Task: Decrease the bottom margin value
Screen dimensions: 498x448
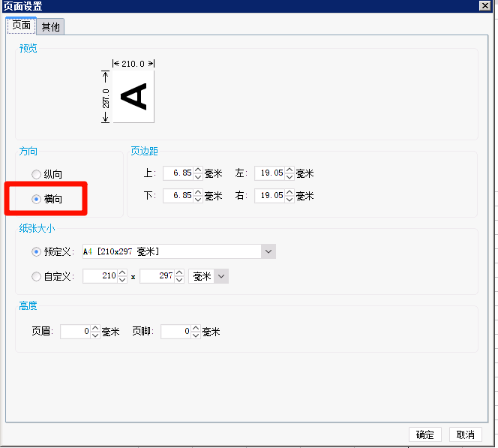Action: point(198,199)
